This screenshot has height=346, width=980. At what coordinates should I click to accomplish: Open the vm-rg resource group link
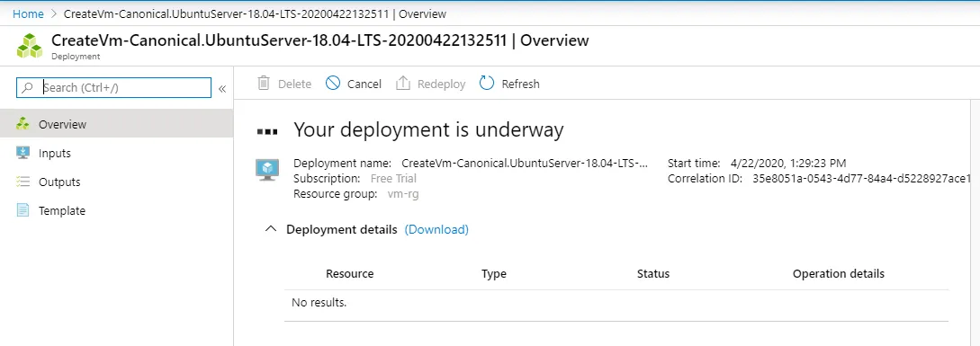click(403, 193)
